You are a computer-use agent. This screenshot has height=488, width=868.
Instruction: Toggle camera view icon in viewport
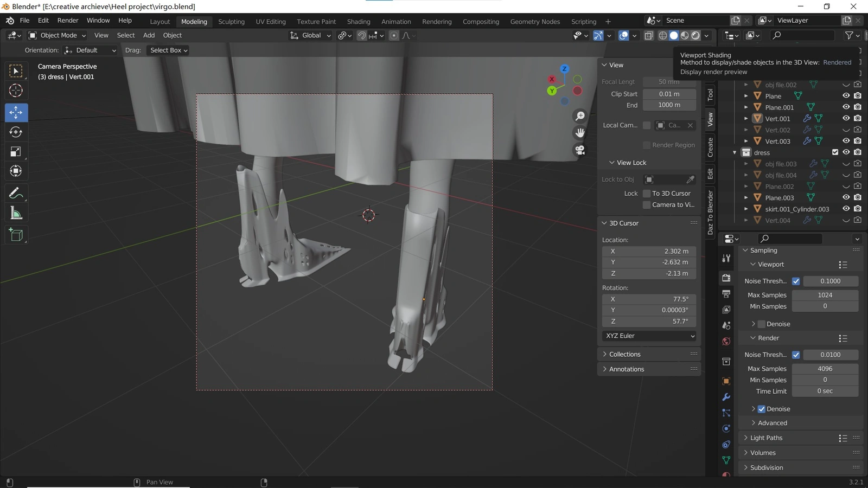[x=580, y=150]
